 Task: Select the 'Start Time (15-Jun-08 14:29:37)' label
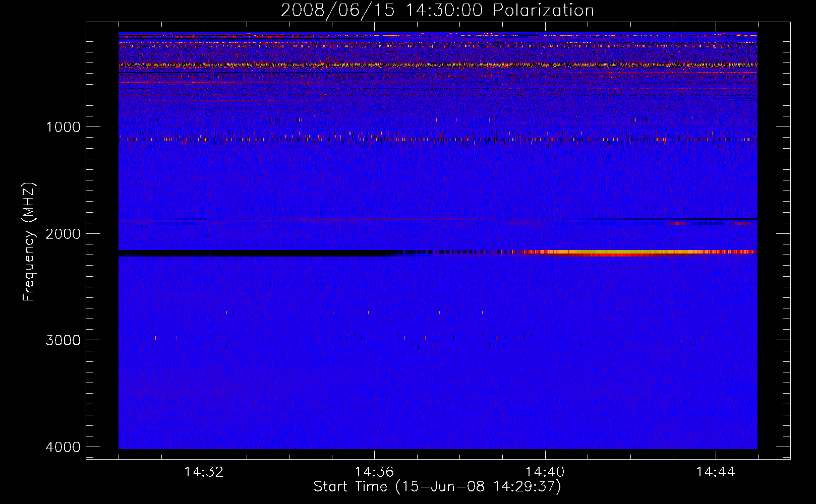437,487
